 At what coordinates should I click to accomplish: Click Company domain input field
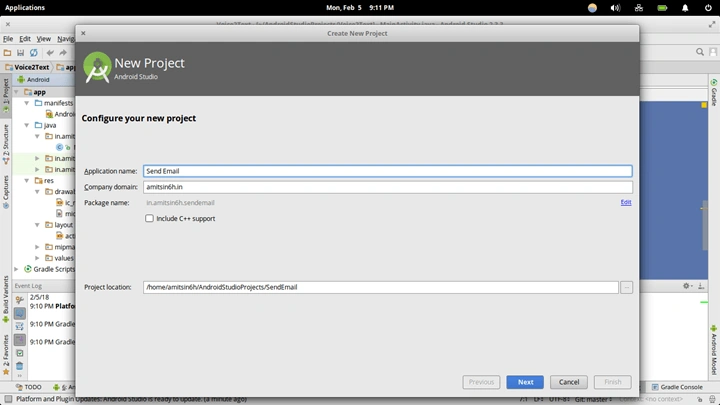tap(388, 187)
